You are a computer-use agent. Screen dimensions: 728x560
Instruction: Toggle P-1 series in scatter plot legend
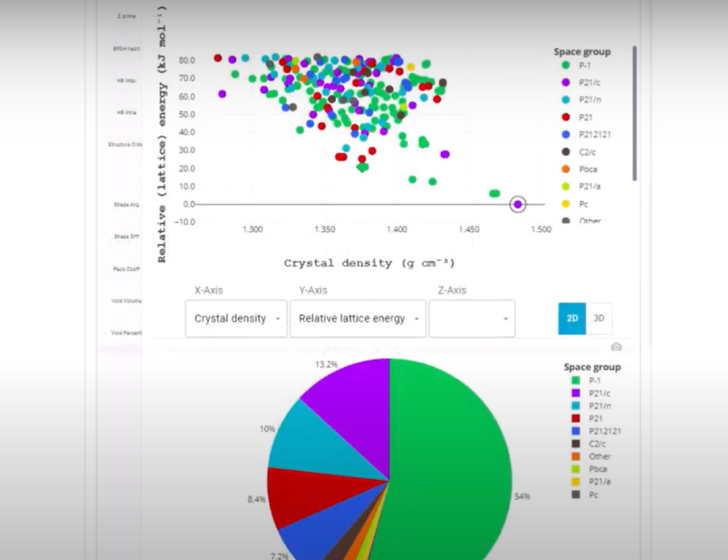(x=577, y=65)
